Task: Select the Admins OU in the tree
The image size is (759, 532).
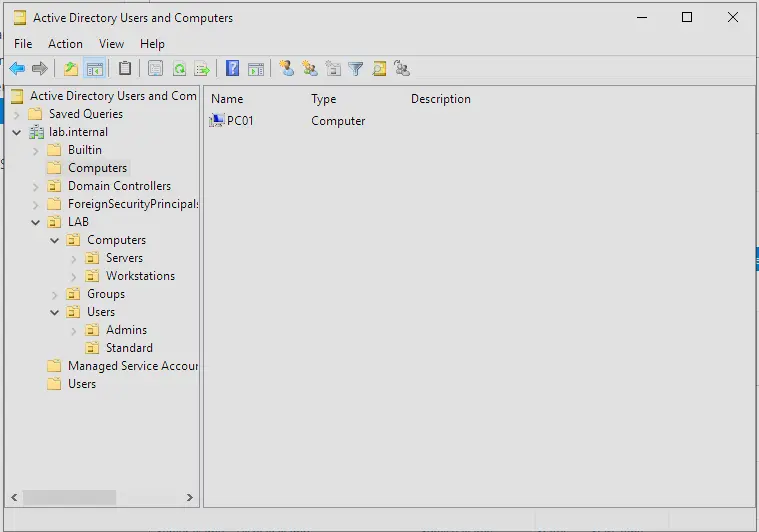Action: (x=126, y=330)
